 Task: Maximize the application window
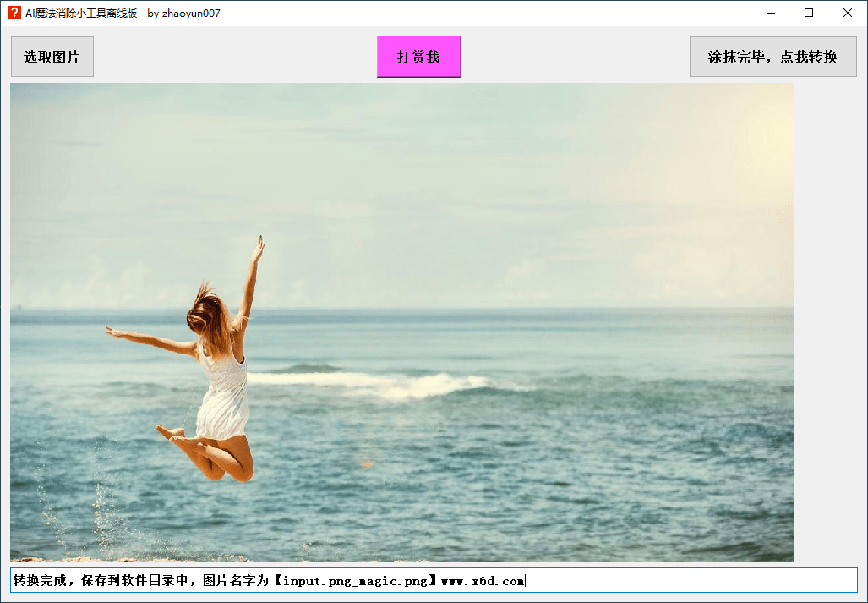809,13
